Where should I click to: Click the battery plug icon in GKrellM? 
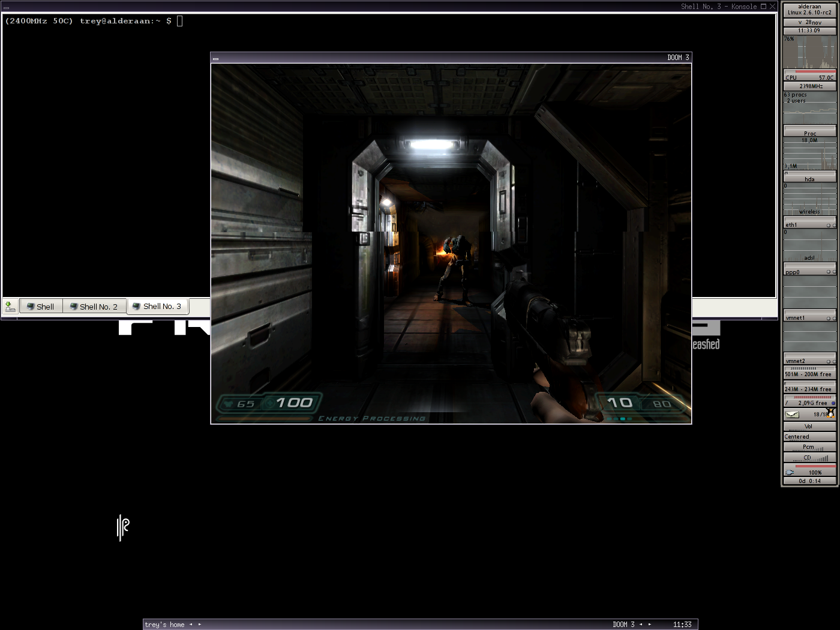tap(790, 472)
